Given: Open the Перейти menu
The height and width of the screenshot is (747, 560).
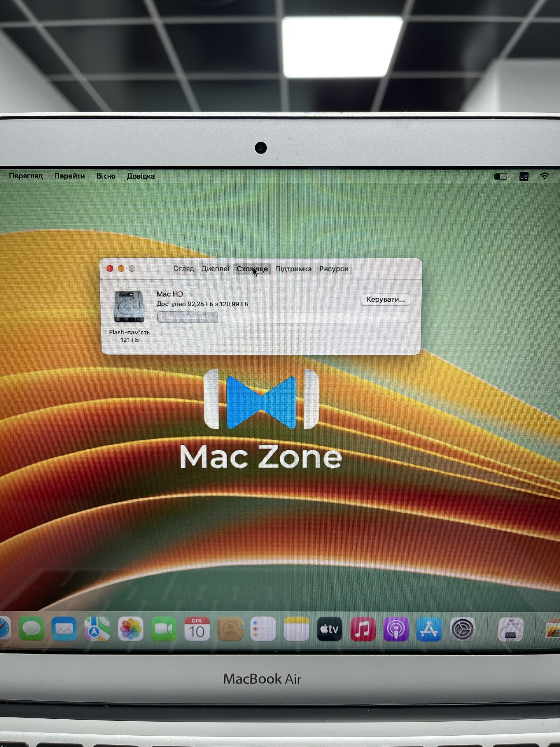Looking at the screenshot, I should [x=69, y=176].
